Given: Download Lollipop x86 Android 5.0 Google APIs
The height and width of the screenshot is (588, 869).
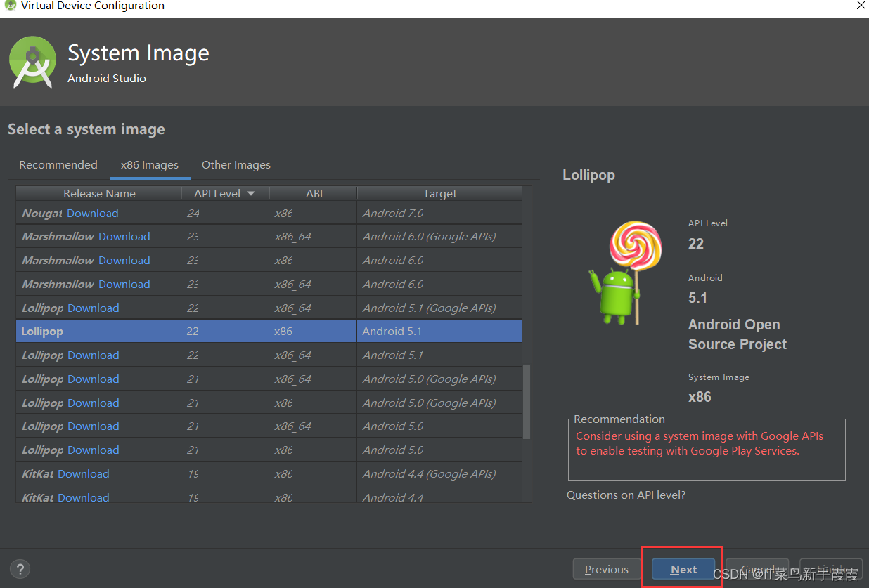Looking at the screenshot, I should [94, 403].
